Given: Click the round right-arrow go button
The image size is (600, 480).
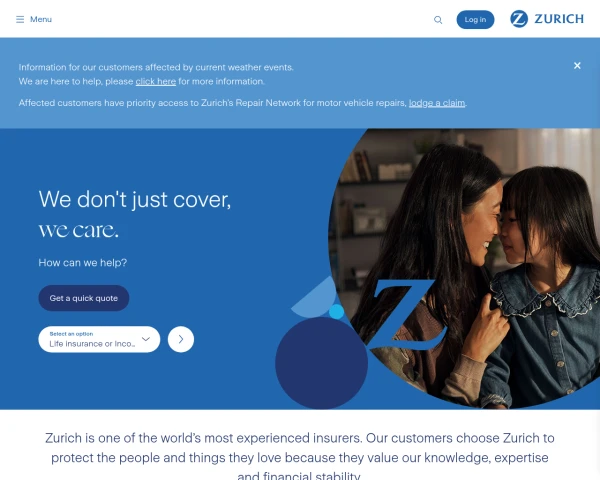Looking at the screenshot, I should point(181,339).
